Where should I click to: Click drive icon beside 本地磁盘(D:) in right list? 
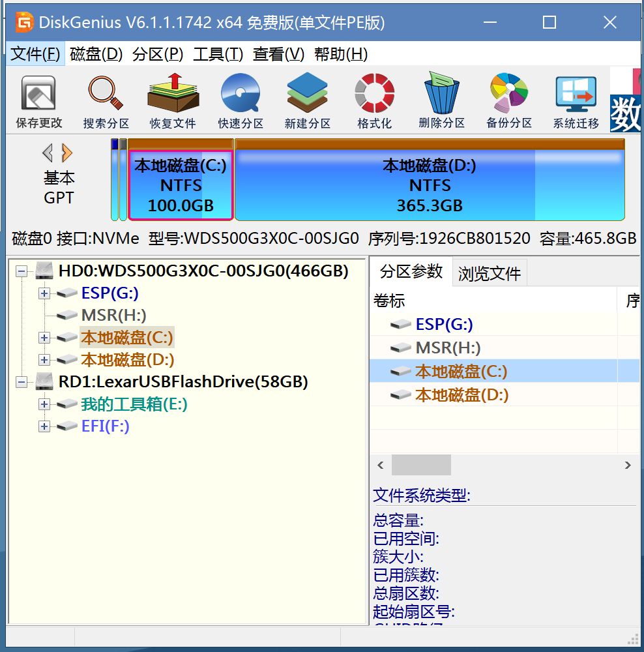tap(401, 394)
